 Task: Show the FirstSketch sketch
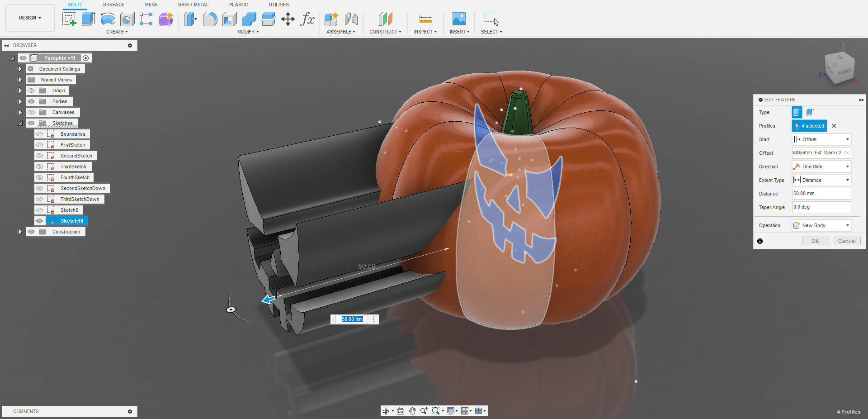coord(39,145)
